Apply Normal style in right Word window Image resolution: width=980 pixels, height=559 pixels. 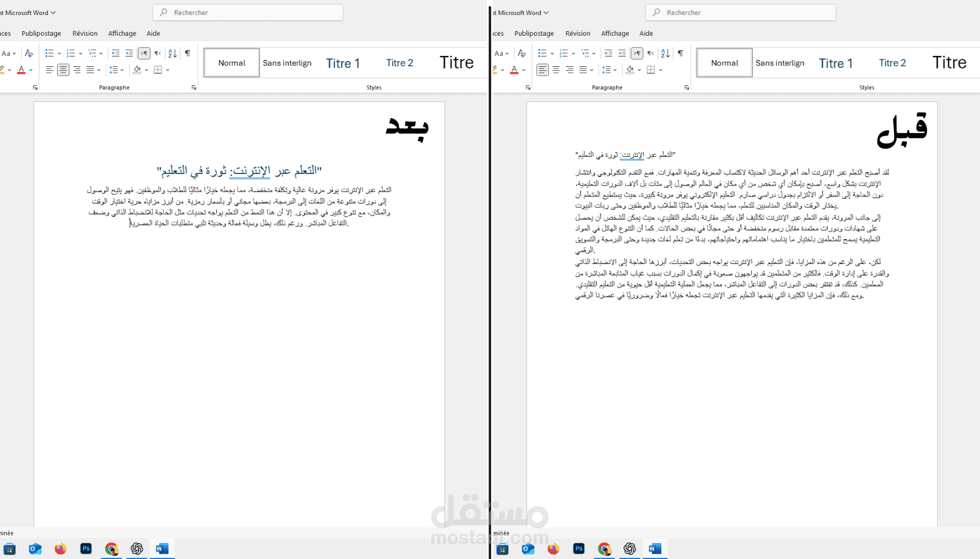coord(725,63)
